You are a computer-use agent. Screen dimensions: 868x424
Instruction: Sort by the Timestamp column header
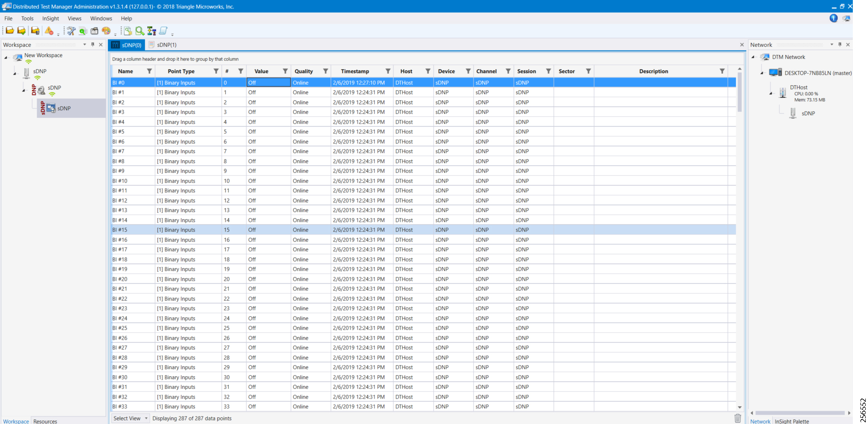(x=355, y=71)
